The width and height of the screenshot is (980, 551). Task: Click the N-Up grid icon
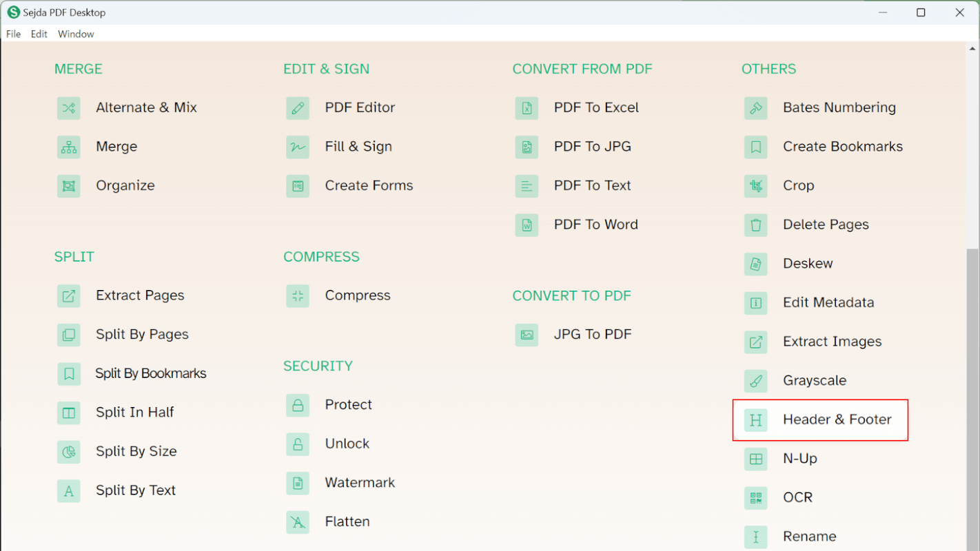tap(756, 459)
